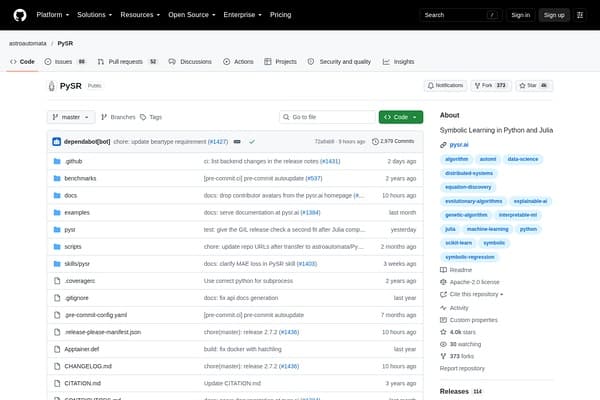Open the .pre-commit-config.yaml file icon

click(57, 315)
